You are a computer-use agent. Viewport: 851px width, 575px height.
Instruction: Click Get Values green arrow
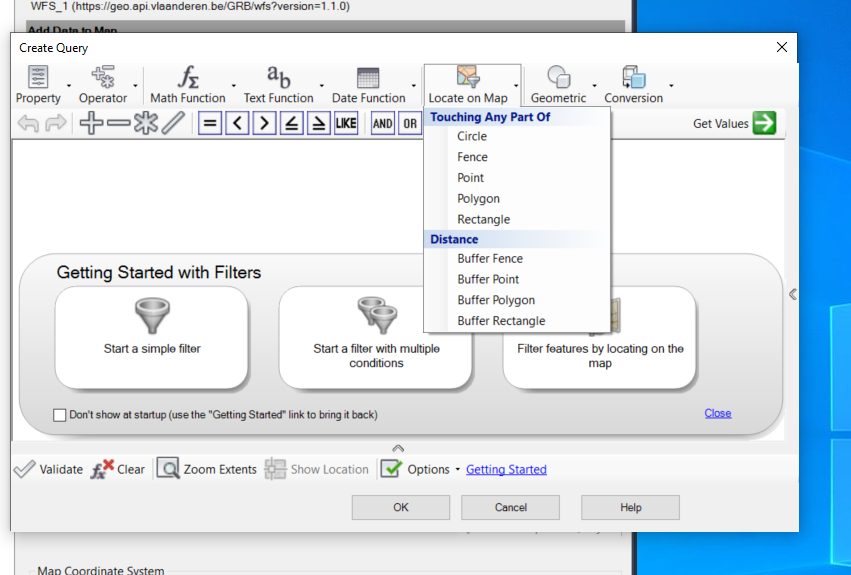point(765,123)
